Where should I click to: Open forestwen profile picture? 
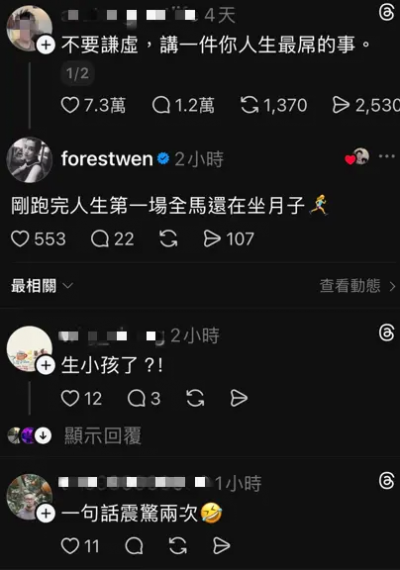pos(30,160)
